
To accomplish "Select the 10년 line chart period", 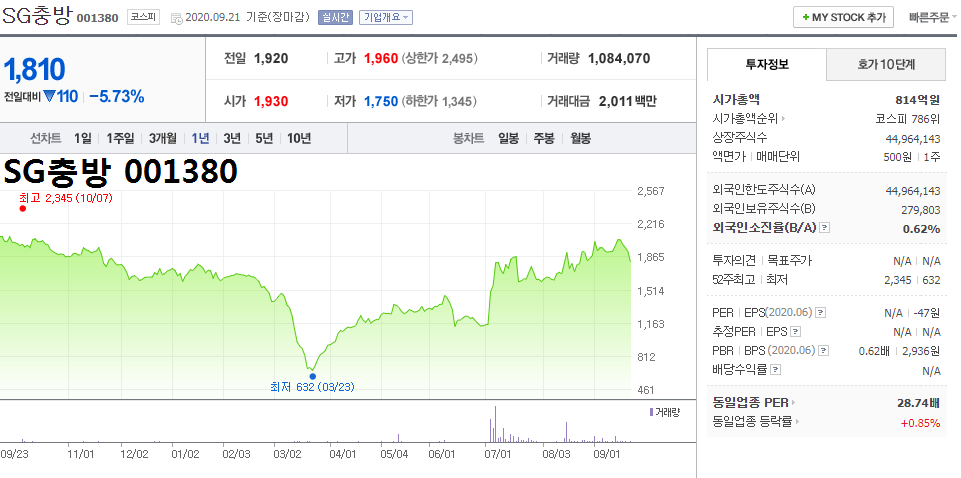I will click(x=298, y=138).
